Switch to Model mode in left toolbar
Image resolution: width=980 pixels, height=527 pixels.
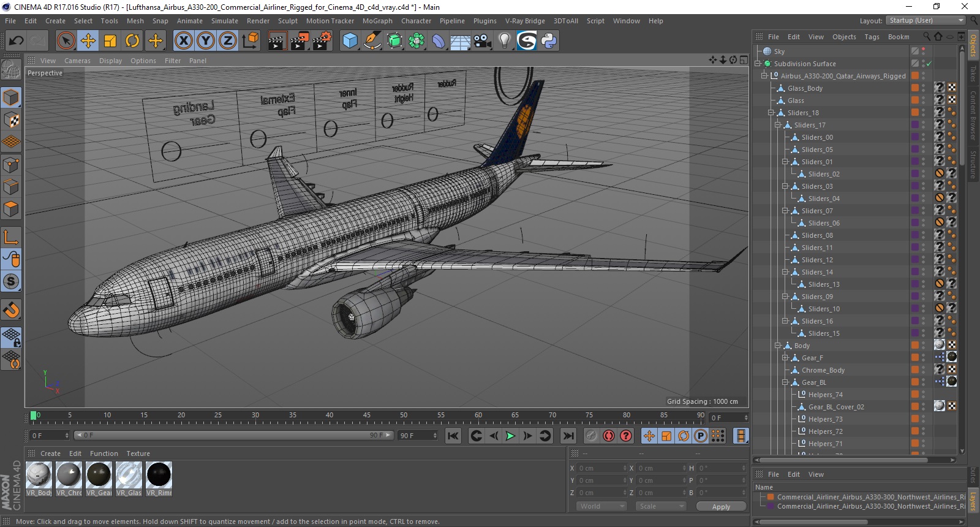click(x=11, y=97)
